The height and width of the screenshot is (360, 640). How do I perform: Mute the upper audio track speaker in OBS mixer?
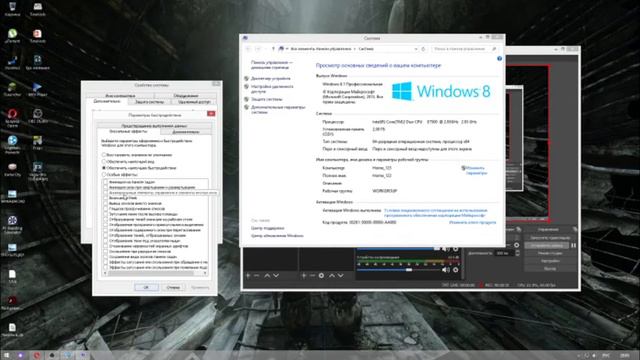tap(446, 249)
